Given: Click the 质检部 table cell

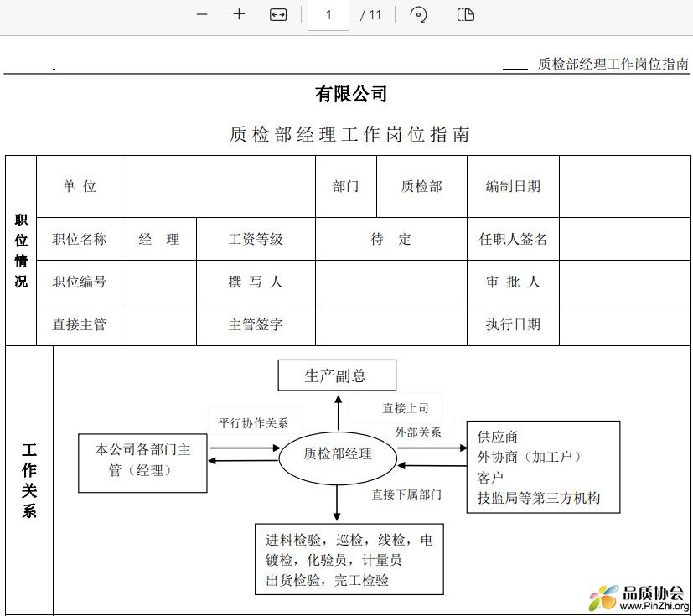Looking at the screenshot, I should pyautogui.click(x=421, y=187).
